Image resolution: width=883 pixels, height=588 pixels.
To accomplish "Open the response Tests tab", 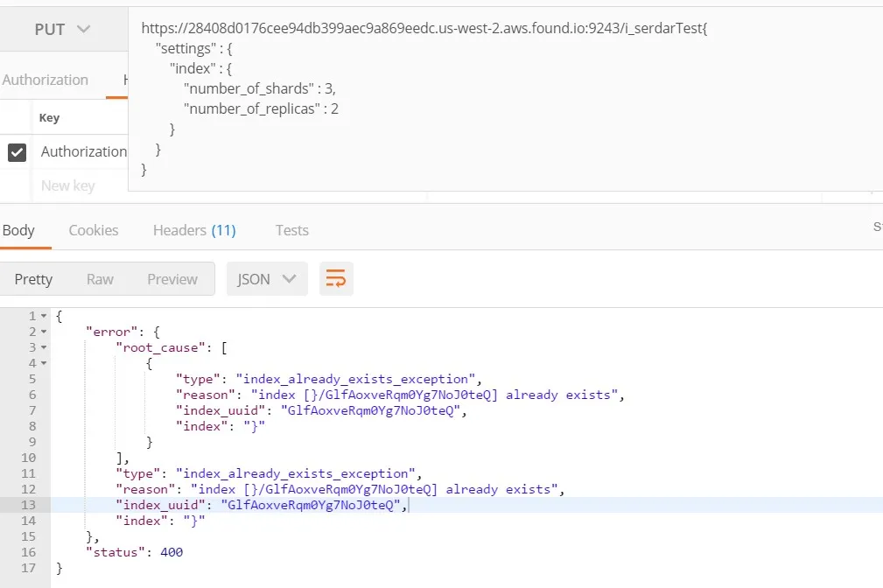I will point(291,230).
